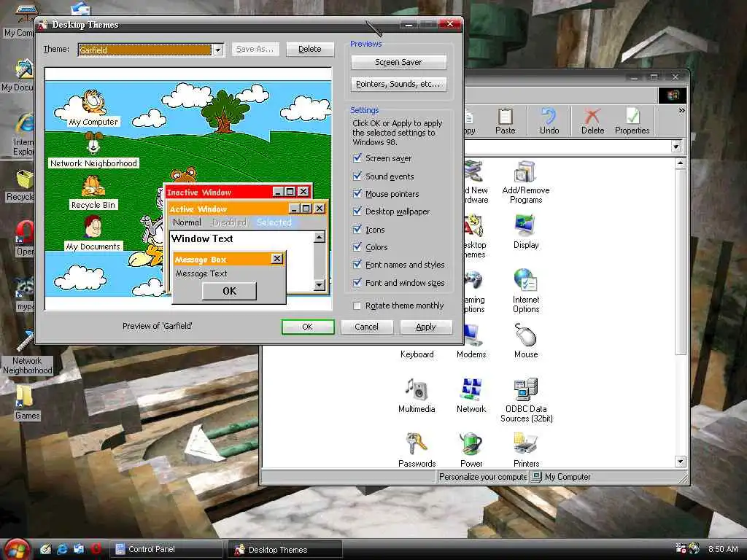Click the Control Panel scrollbar up arrow

[681, 163]
